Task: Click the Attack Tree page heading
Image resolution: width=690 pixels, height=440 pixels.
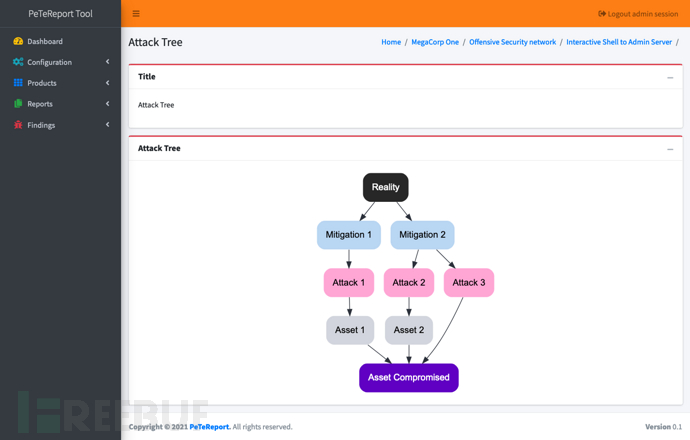Action: tap(155, 42)
